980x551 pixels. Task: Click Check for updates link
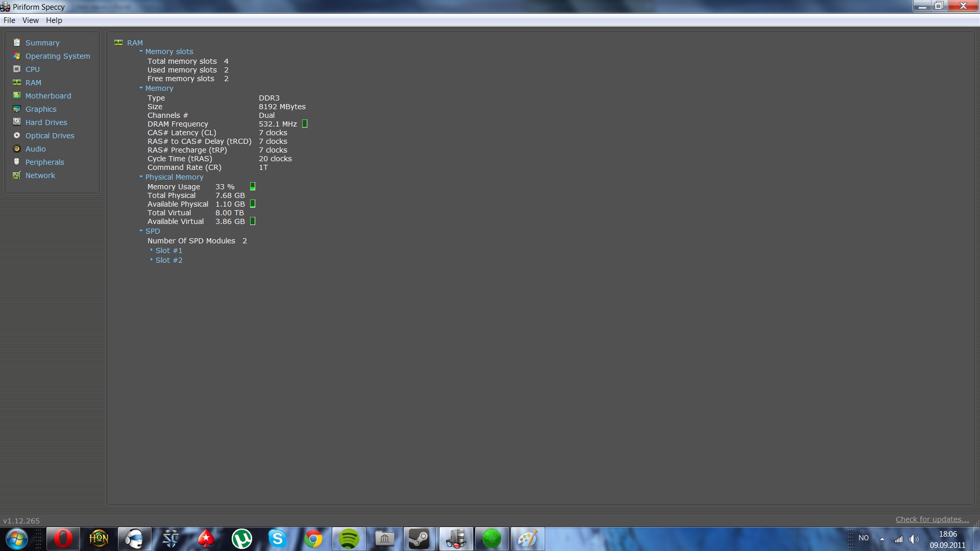coord(932,519)
